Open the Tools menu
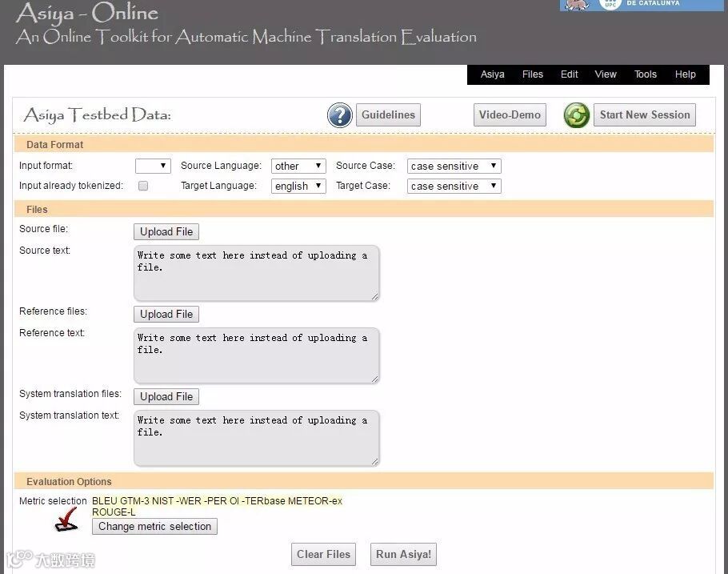The height and width of the screenshot is (574, 728). (646, 74)
